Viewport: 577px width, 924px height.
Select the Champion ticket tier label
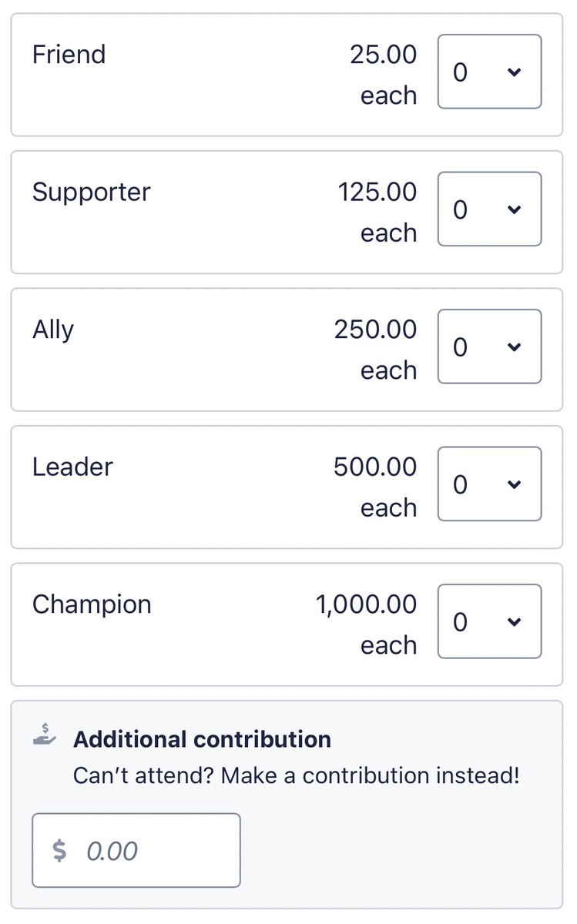click(x=92, y=605)
